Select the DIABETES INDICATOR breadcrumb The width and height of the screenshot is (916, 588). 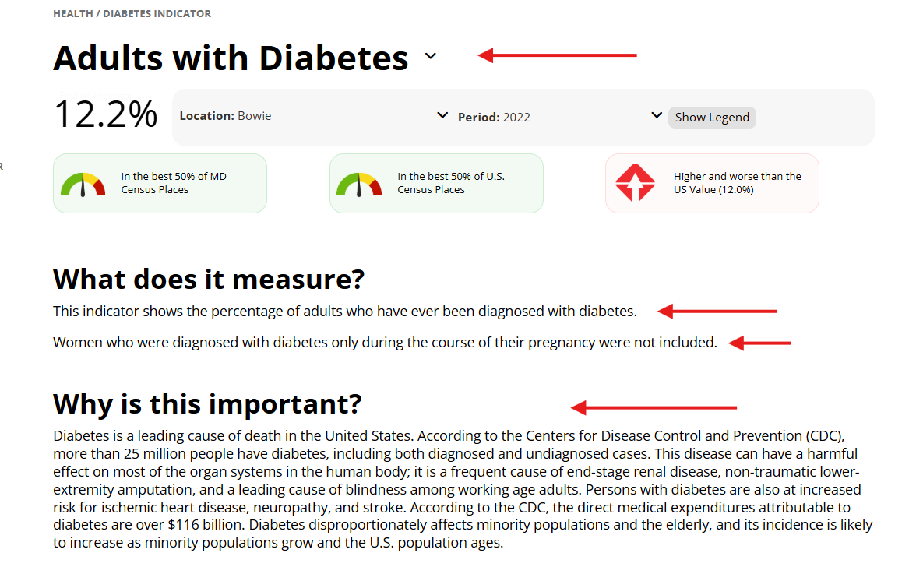157,14
